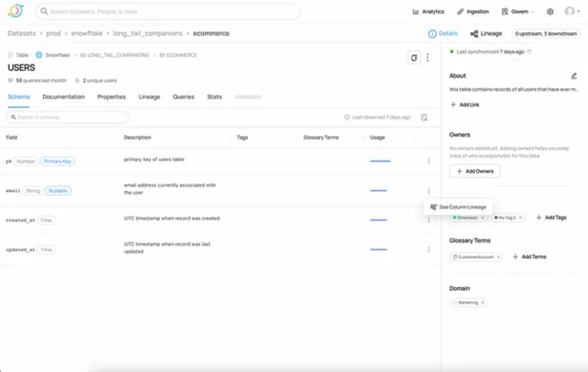Click the dbt logo badge near the table title
The width and height of the screenshot is (588, 372).
(414, 57)
